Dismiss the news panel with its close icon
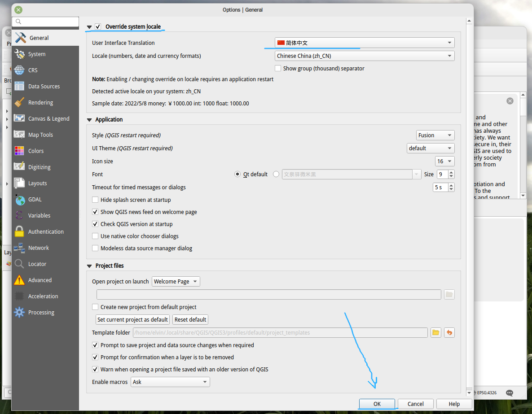The height and width of the screenshot is (414, 532). tap(510, 101)
